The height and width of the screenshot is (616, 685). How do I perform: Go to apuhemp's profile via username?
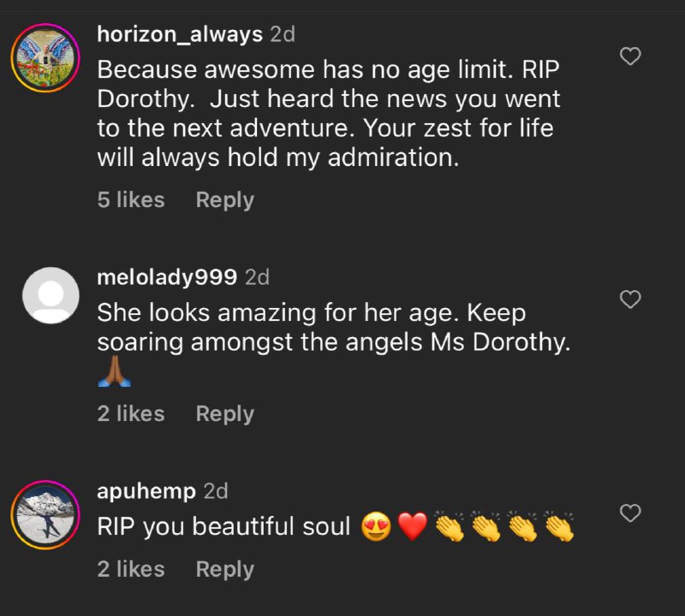(146, 491)
